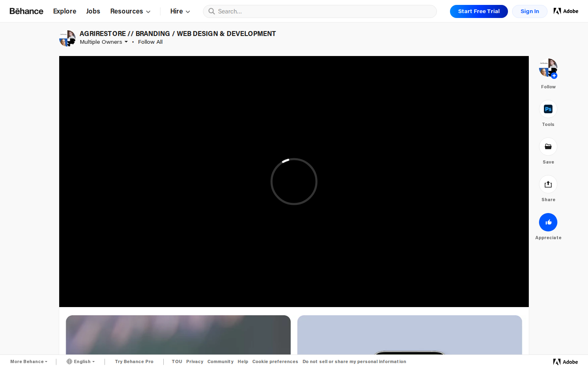
Task: Go to the Explore page
Action: coord(65,11)
